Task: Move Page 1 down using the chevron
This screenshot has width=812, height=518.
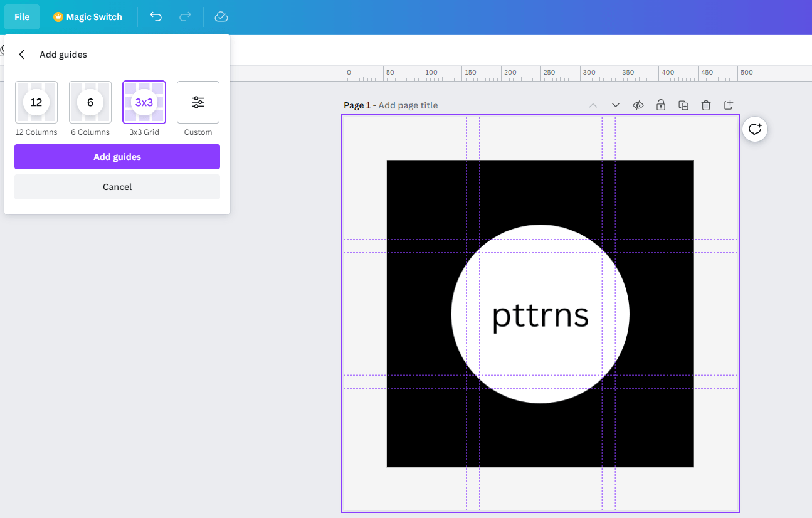Action: [615, 105]
